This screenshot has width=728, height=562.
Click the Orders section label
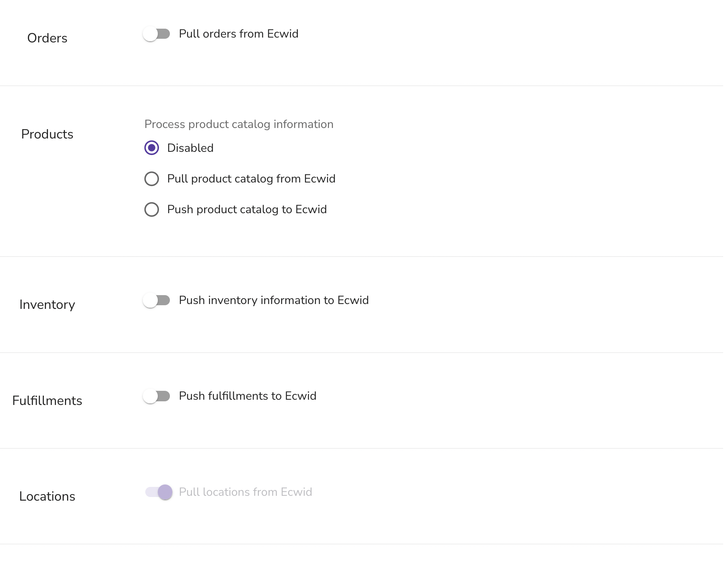point(47,38)
